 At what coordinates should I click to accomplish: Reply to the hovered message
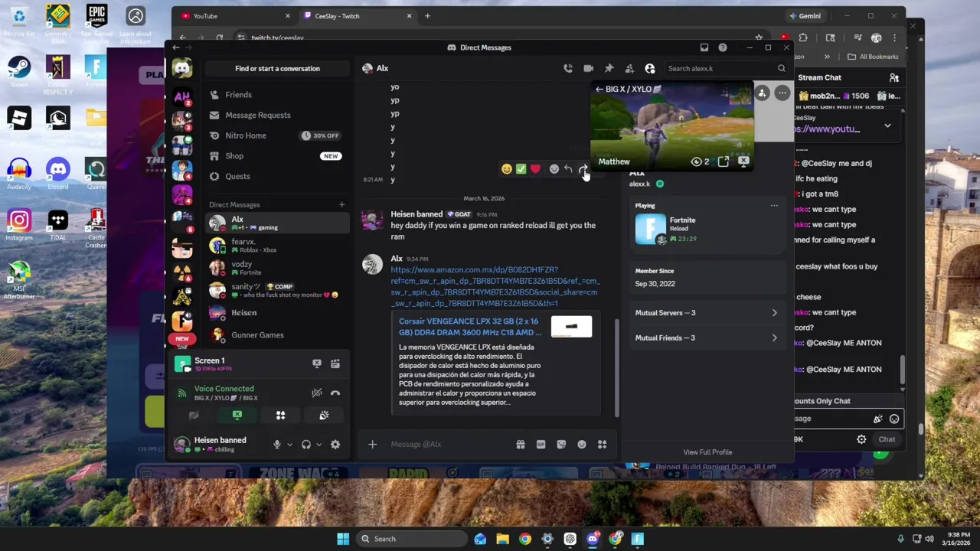tap(568, 169)
